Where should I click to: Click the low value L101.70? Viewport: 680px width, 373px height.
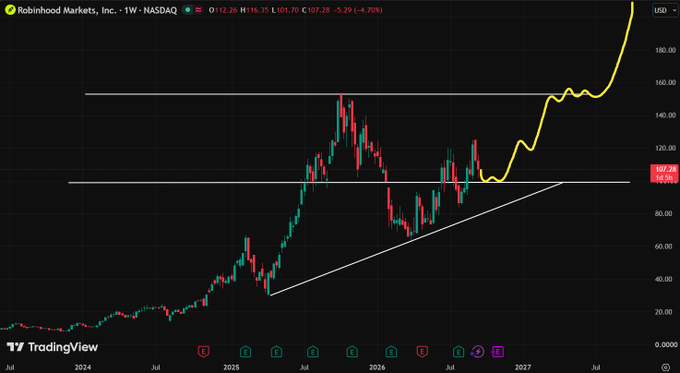[285, 10]
